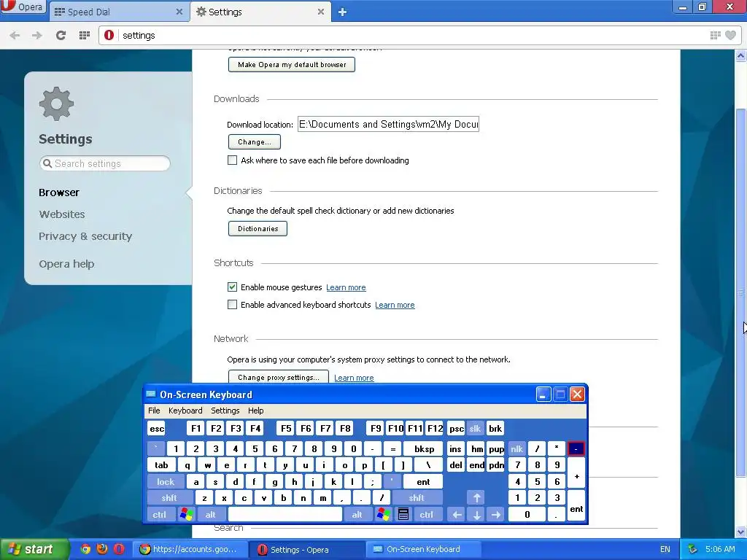Click Make Opera my default browser
This screenshot has width=747, height=560.
(292, 65)
